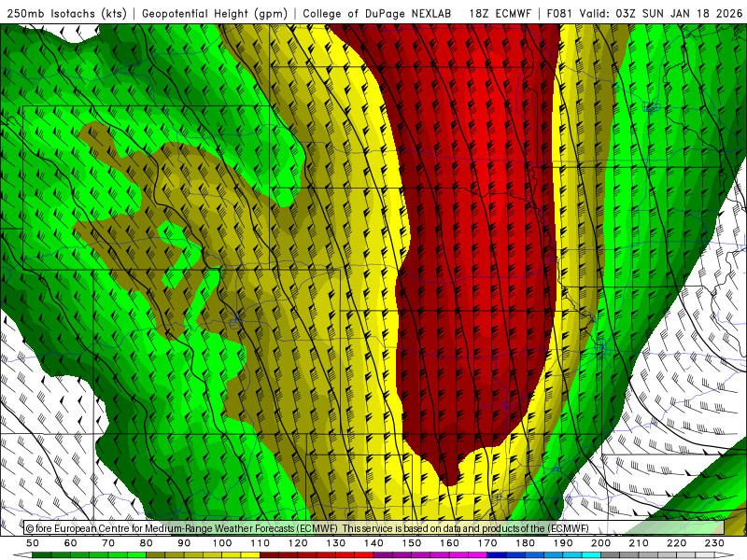Click the '170' label on the color scale
Image resolution: width=747 pixels, height=560 pixels.
tap(487, 543)
